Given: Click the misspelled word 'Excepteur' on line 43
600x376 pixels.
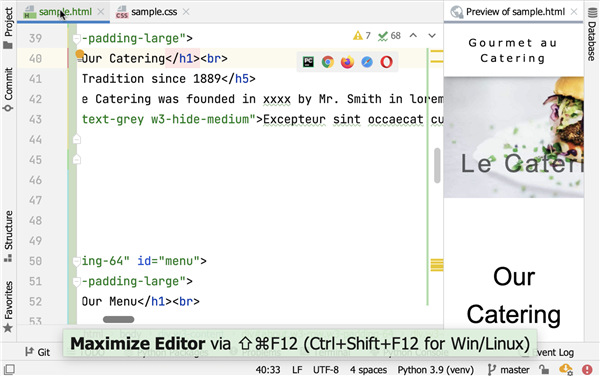Looking at the screenshot, I should pyautogui.click(x=294, y=119).
